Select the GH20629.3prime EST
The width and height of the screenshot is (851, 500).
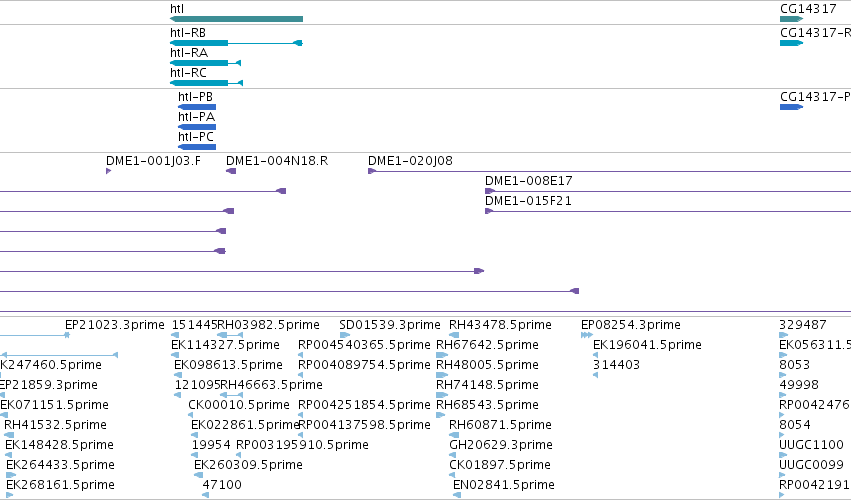click(452, 455)
